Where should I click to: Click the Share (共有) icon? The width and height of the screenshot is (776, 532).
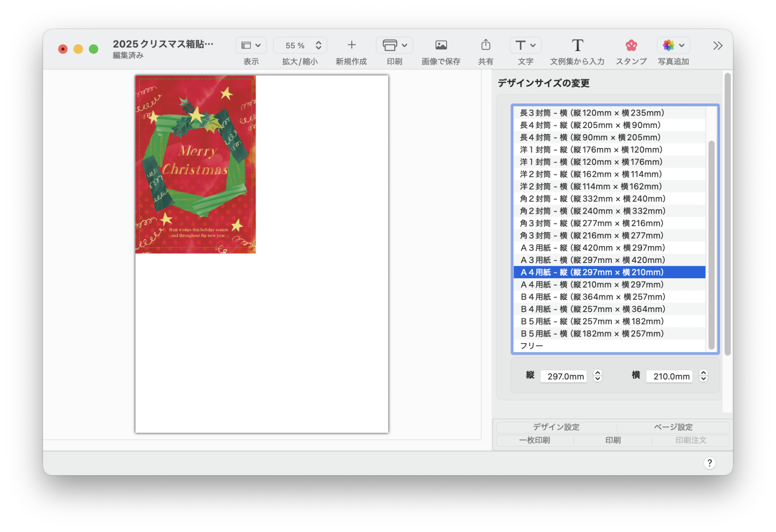pyautogui.click(x=485, y=45)
